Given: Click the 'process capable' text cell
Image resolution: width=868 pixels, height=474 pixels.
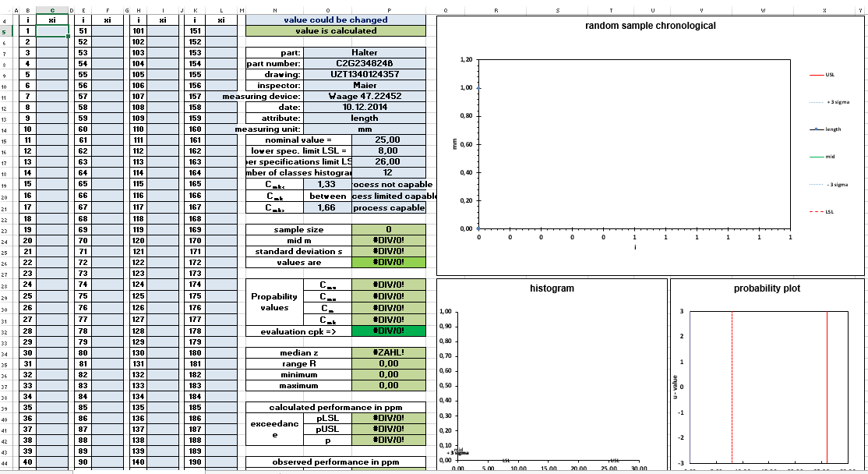Looking at the screenshot, I should point(389,207).
